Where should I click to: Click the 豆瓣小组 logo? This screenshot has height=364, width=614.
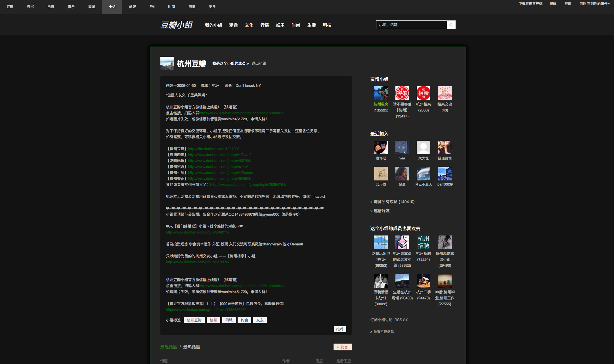(x=177, y=25)
